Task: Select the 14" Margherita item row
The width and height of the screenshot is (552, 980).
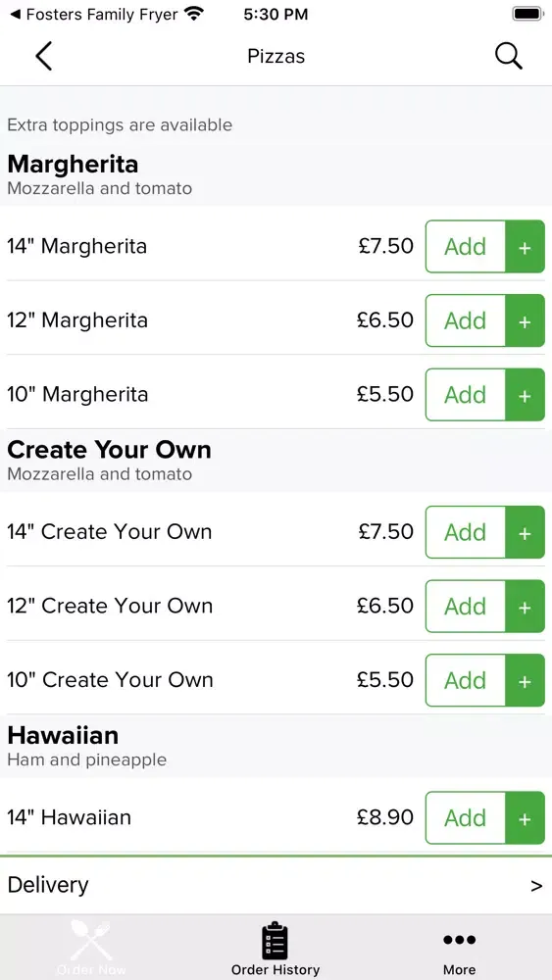Action: (276, 246)
